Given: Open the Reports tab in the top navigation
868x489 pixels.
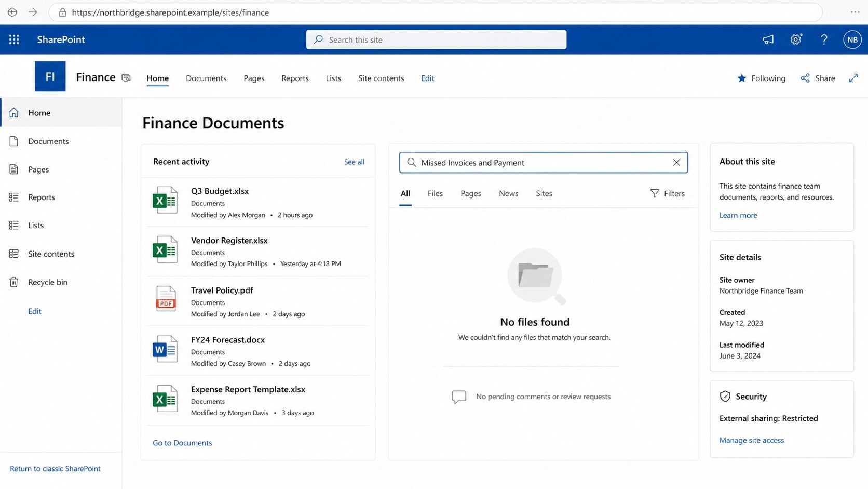Looking at the screenshot, I should (x=295, y=78).
